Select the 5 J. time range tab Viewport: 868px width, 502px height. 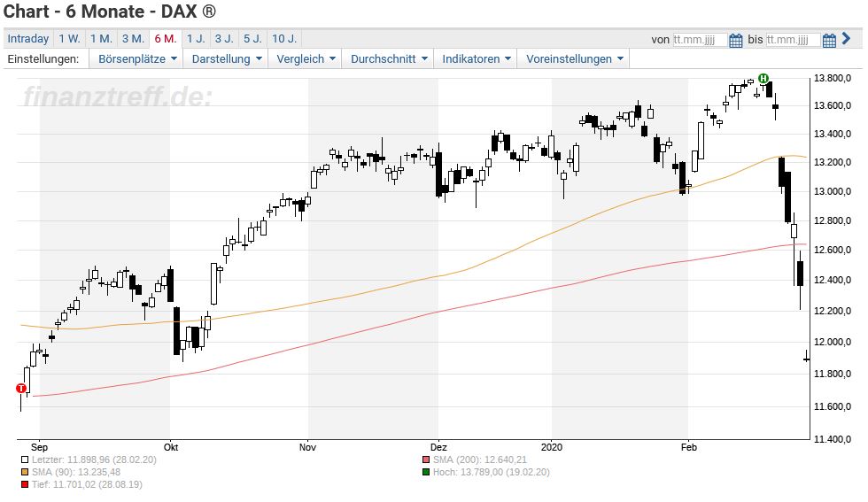253,39
